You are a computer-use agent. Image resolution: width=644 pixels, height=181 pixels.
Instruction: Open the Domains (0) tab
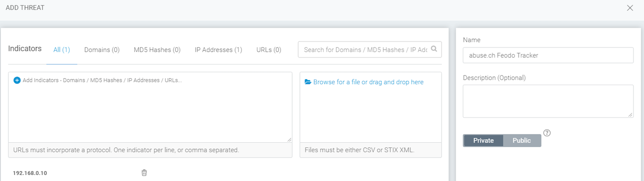102,49
